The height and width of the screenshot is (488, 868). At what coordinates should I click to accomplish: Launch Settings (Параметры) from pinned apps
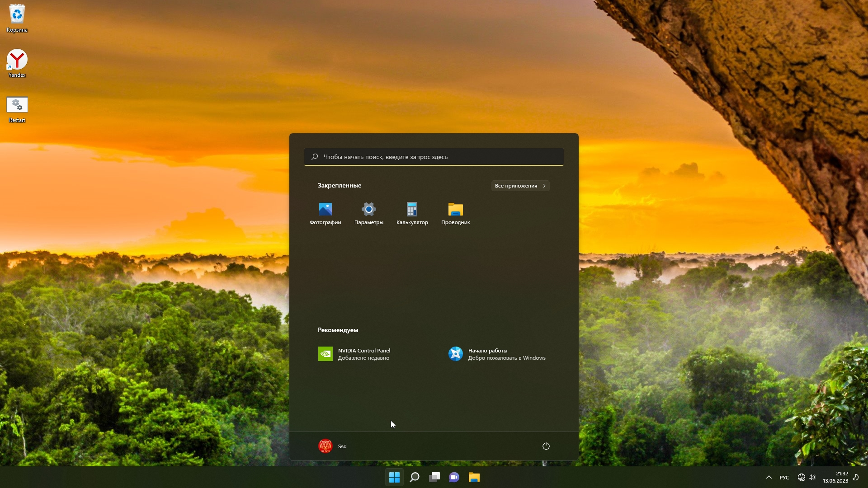click(368, 213)
